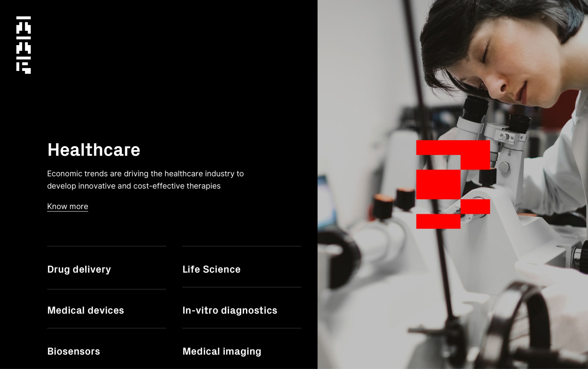Go to the Life Science section

(x=211, y=269)
